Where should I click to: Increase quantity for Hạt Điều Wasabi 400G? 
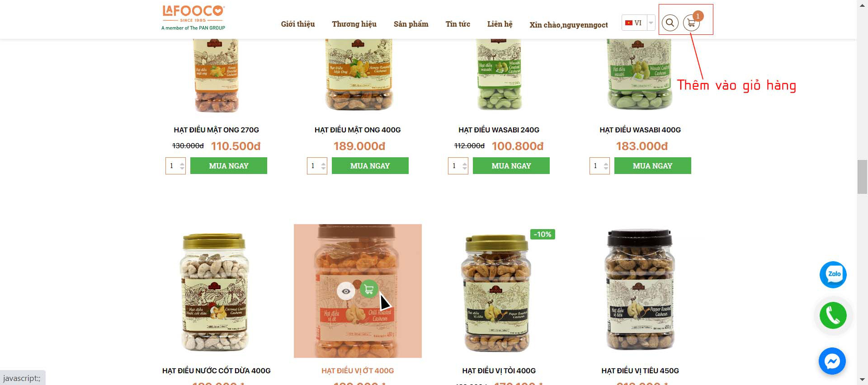coord(606,163)
